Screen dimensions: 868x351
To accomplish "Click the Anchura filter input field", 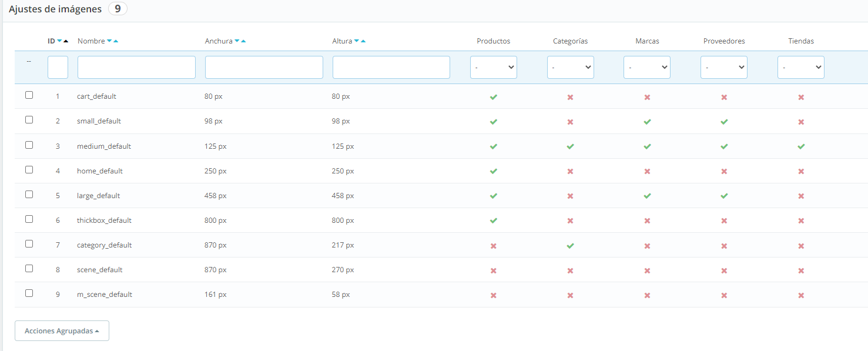I will click(x=264, y=68).
